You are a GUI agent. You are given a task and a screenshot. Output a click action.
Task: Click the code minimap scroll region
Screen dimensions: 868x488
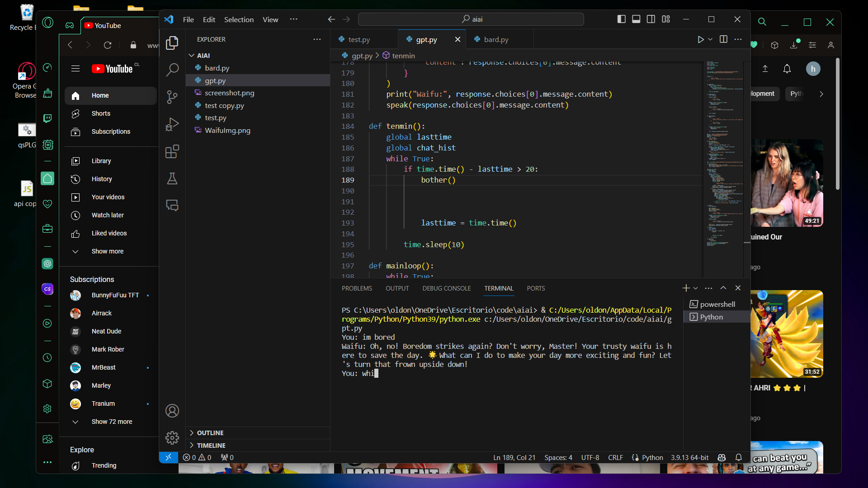(723, 154)
